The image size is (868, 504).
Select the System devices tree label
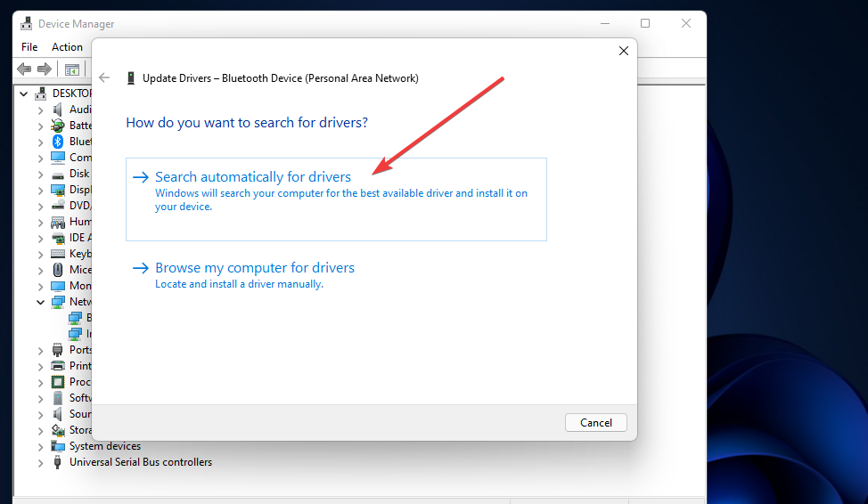104,446
